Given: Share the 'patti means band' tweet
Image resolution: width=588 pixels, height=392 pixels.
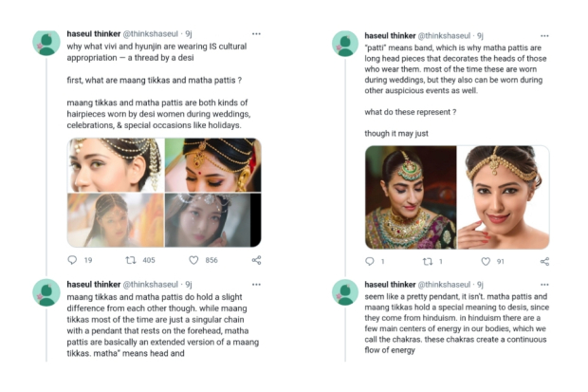Looking at the screenshot, I should pyautogui.click(x=544, y=261).
